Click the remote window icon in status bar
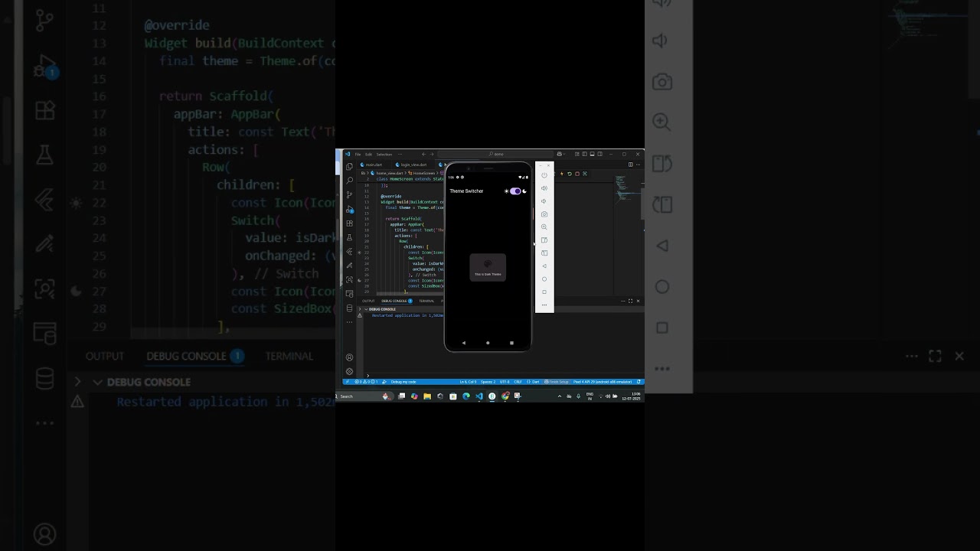Screen dimensions: 980x551 [x=347, y=382]
